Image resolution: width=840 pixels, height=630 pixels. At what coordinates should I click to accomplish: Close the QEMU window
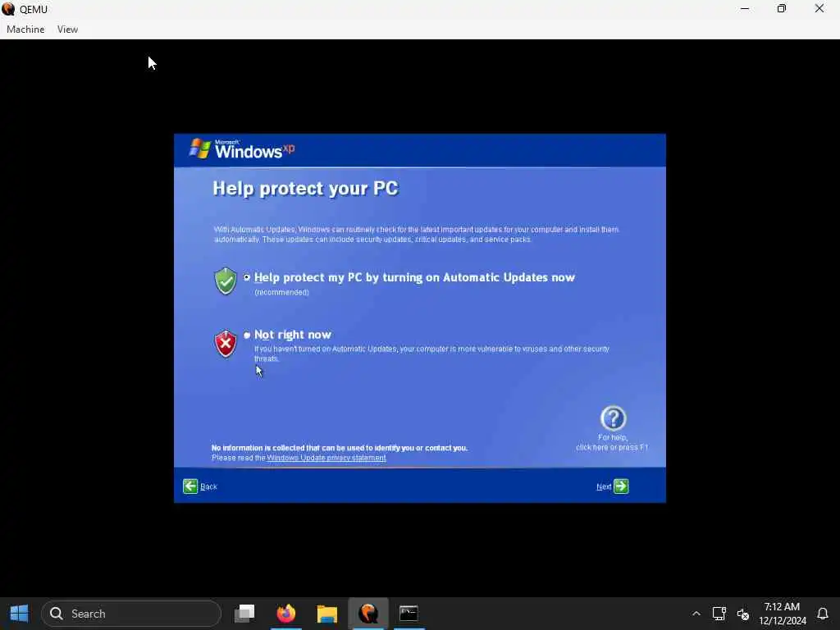(x=819, y=8)
